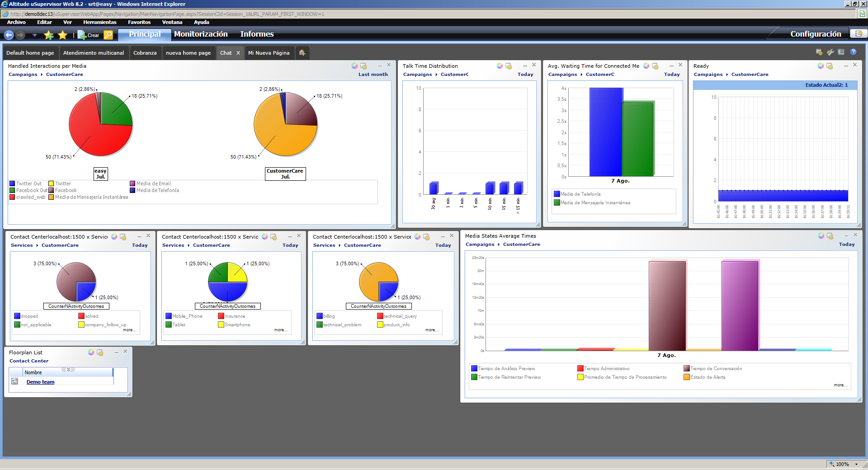Click the layout export icon
The width and height of the screenshot is (868, 470).
tap(841, 52)
